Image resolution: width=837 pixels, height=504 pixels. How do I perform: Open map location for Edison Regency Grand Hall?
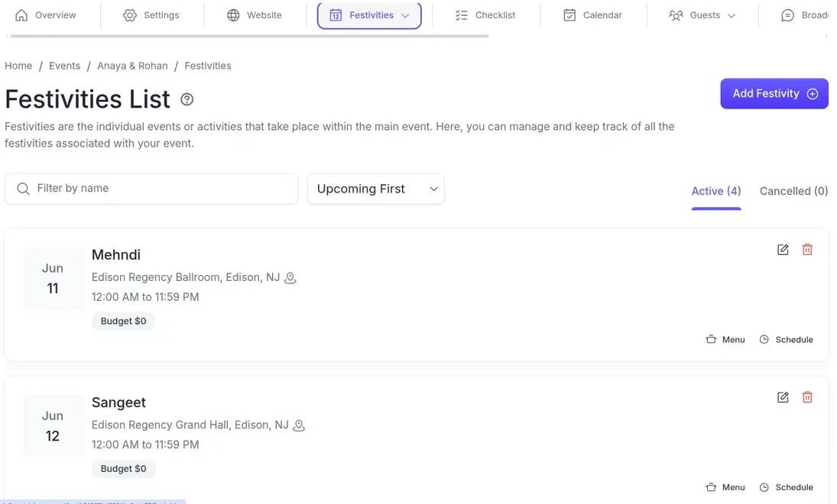(x=299, y=425)
